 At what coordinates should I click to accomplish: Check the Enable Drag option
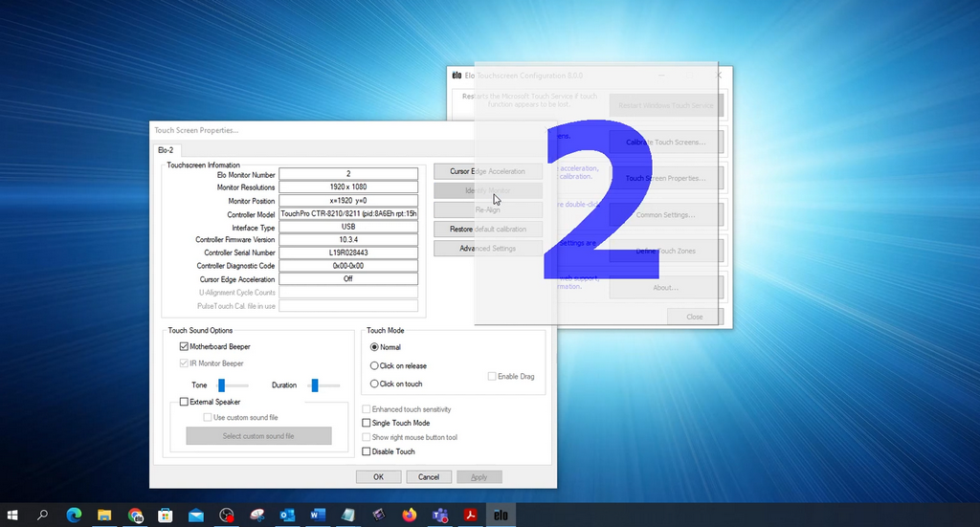[x=492, y=377]
